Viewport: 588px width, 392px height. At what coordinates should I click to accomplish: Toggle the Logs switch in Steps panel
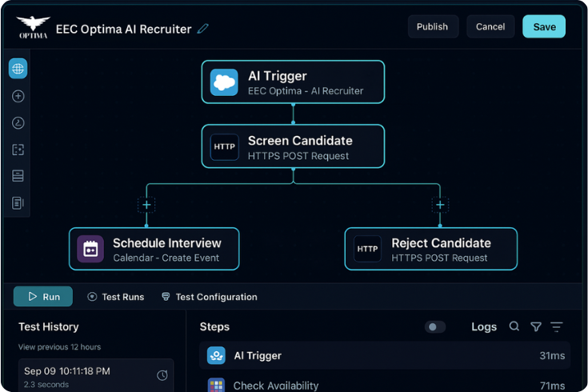pyautogui.click(x=435, y=326)
